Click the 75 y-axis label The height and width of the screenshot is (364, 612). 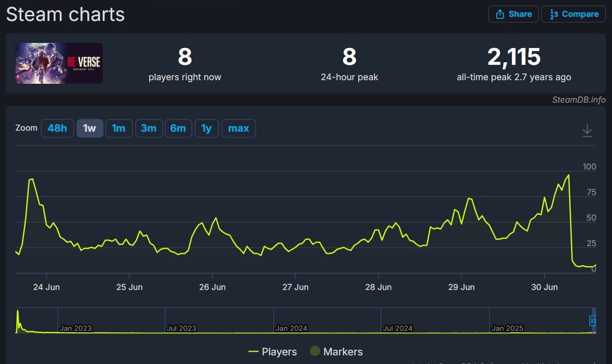[592, 192]
